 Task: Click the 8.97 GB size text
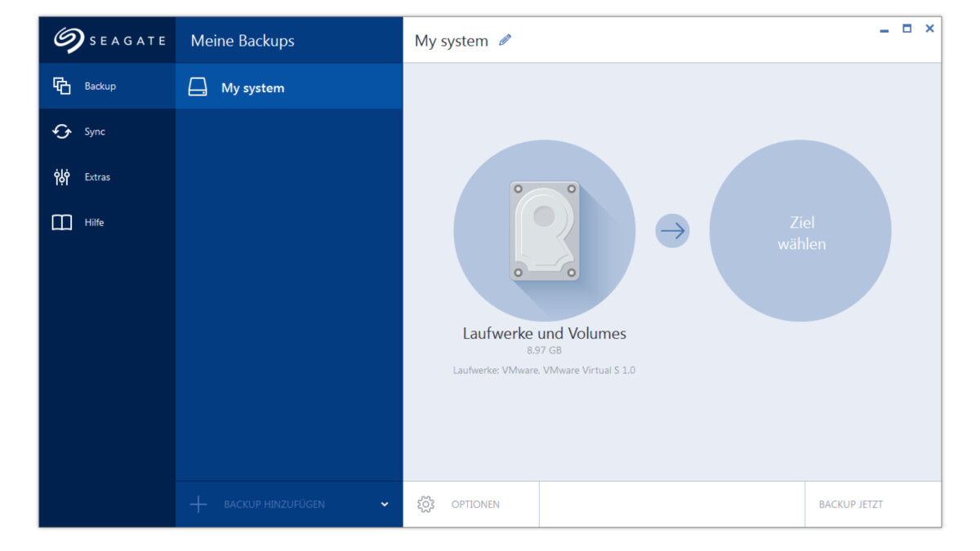(x=545, y=350)
